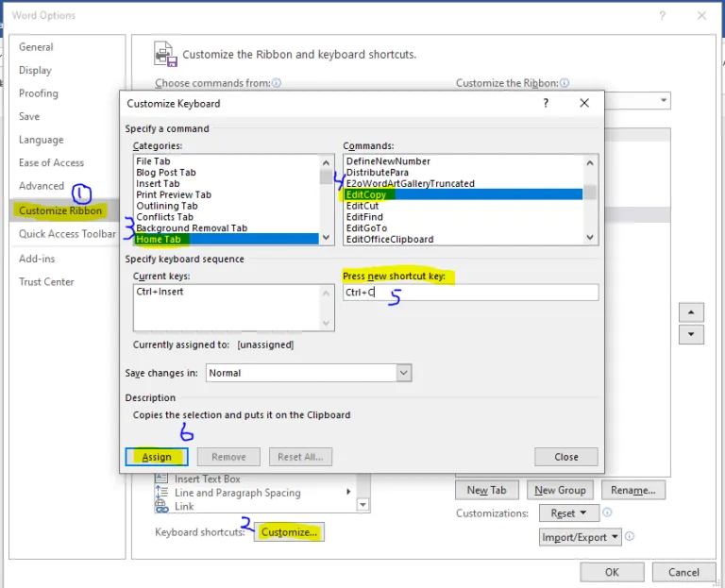The image size is (725, 588).
Task: Select Ctrl+Insert in Current keys
Action: click(160, 292)
